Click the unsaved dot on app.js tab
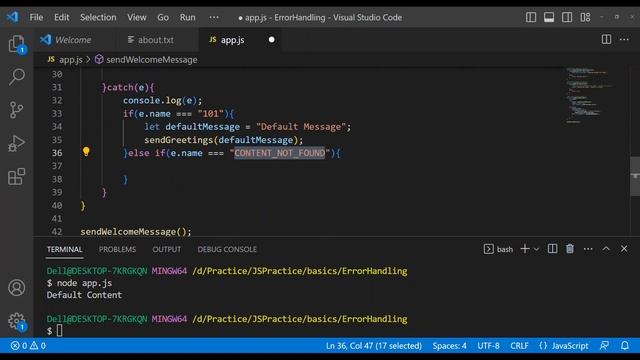640x360 pixels. click(271, 40)
